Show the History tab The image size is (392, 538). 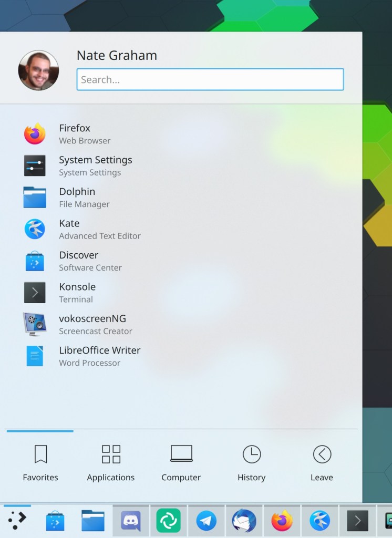click(x=251, y=463)
